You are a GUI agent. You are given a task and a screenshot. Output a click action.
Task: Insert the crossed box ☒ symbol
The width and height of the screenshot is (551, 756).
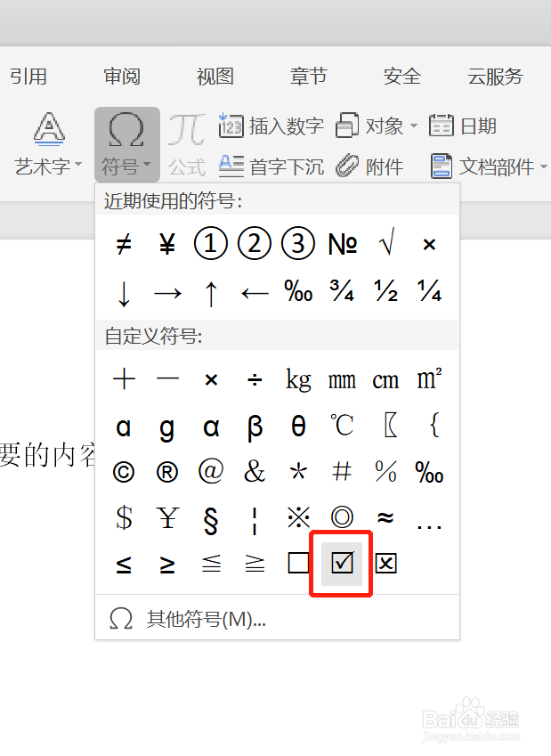click(385, 563)
